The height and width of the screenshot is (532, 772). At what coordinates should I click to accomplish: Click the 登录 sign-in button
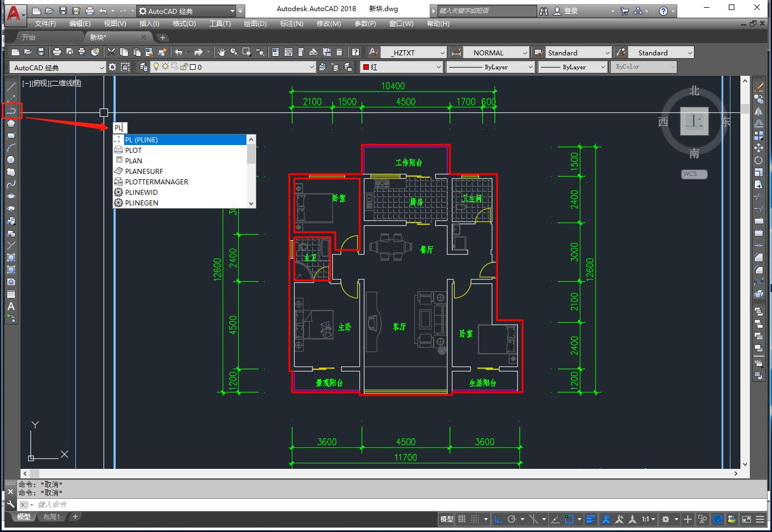coord(570,11)
